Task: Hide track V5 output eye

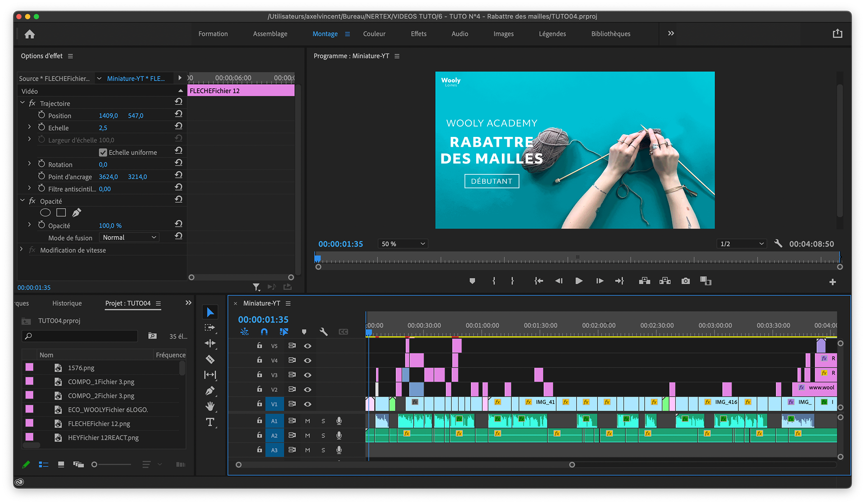Action: [308, 346]
